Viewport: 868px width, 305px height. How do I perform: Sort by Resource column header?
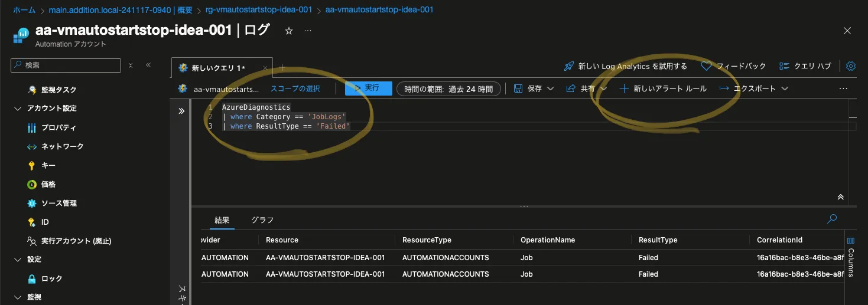point(282,240)
